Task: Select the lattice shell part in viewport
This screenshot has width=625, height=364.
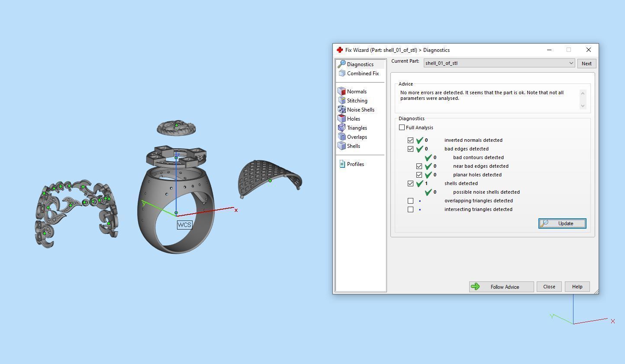Action: [x=270, y=179]
